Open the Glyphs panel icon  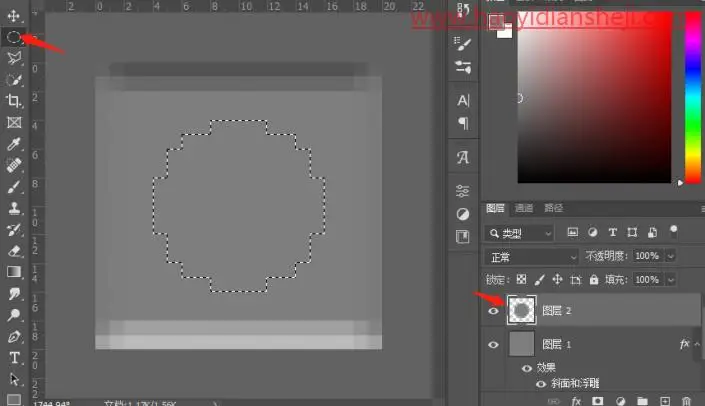463,157
